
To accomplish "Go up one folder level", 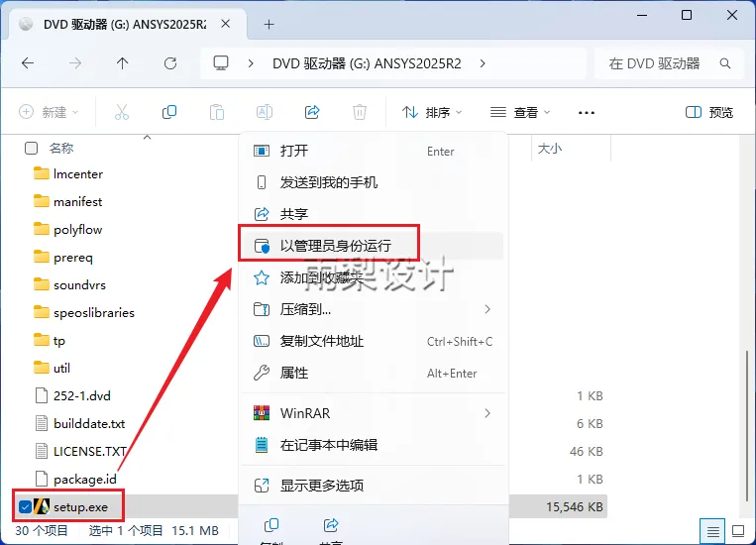I will (x=123, y=63).
